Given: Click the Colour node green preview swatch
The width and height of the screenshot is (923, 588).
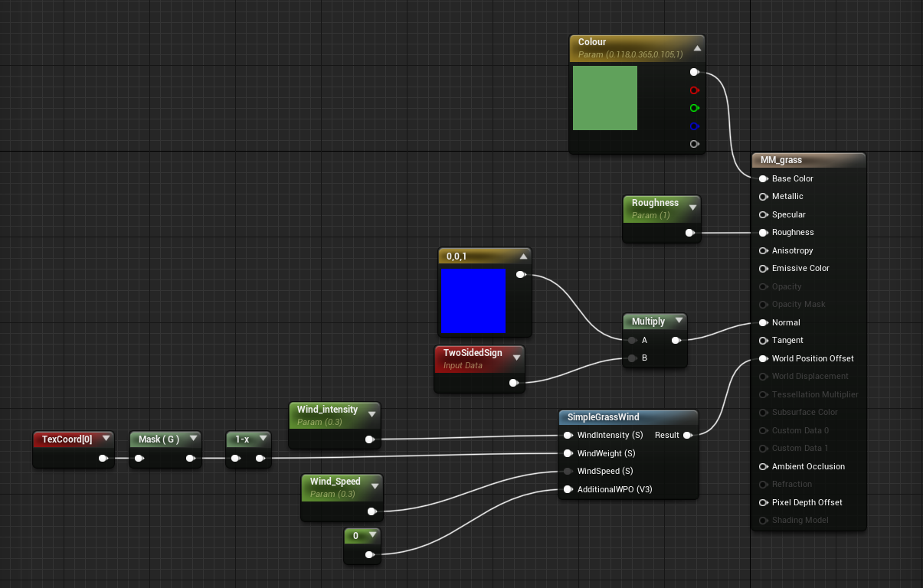Looking at the screenshot, I should (605, 98).
